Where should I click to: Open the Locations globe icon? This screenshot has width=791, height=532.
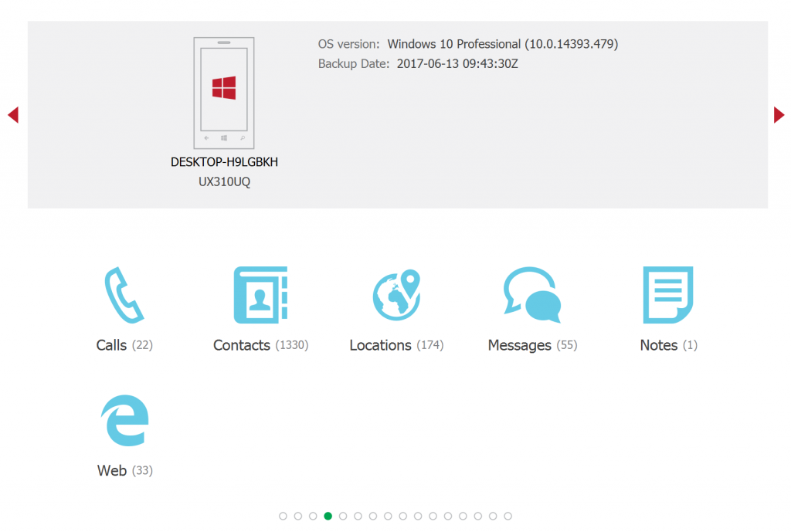click(x=396, y=295)
